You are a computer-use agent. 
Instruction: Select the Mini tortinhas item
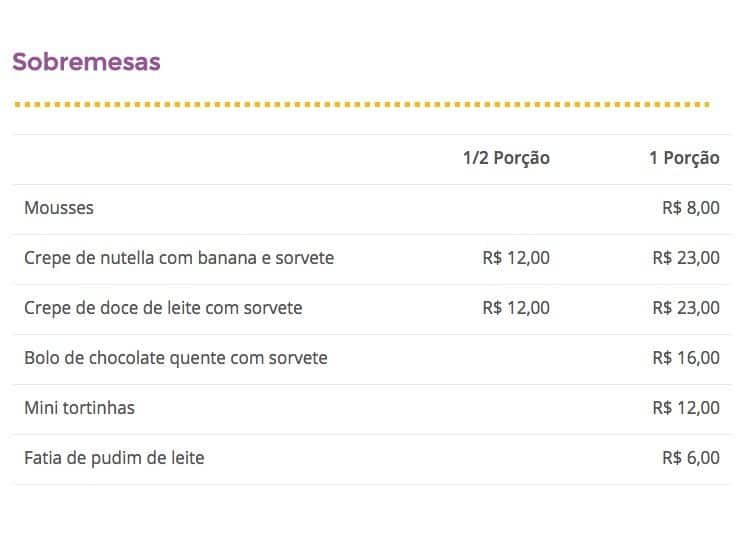tap(79, 408)
